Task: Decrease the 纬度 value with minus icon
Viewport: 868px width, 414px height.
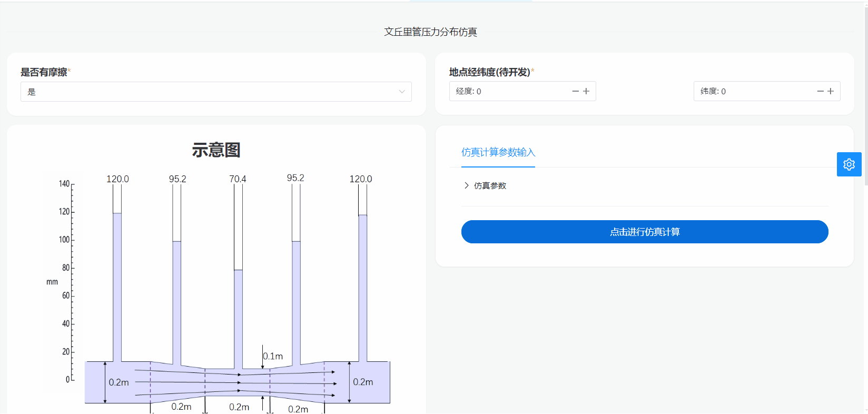Action: [x=820, y=91]
